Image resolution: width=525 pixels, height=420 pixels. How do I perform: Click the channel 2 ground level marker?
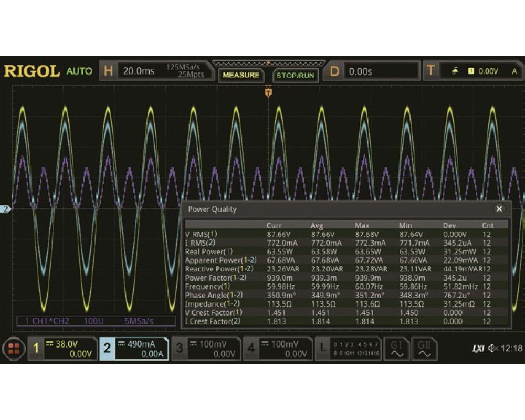pyautogui.click(x=6, y=209)
